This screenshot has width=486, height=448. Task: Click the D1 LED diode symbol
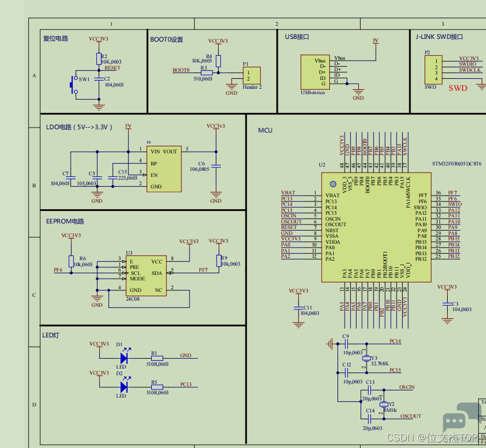pos(124,358)
